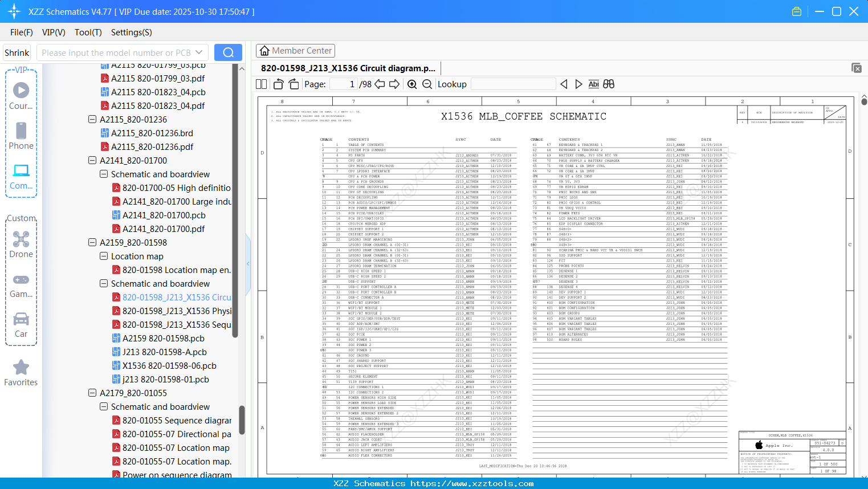Click the Shrink button
The image size is (868, 489).
click(x=17, y=52)
